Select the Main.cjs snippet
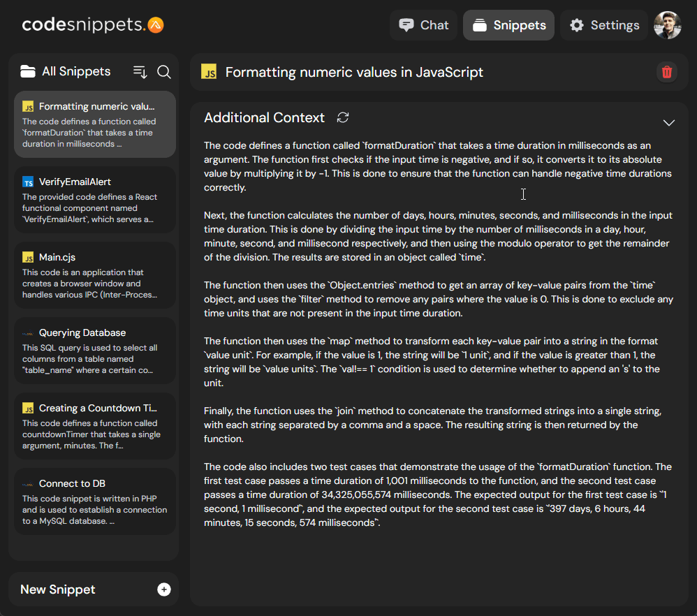Image resolution: width=697 pixels, height=616 pixels. (95, 275)
